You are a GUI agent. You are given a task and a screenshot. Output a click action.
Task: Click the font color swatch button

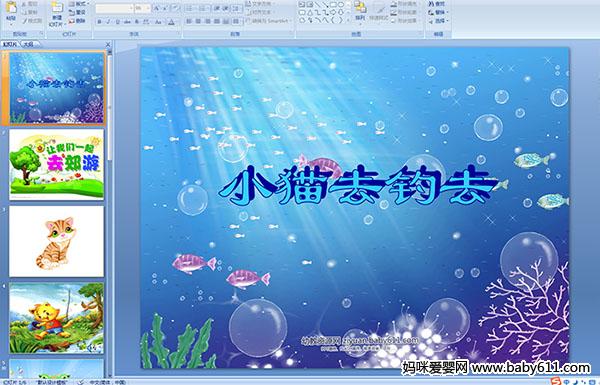tap(171, 22)
